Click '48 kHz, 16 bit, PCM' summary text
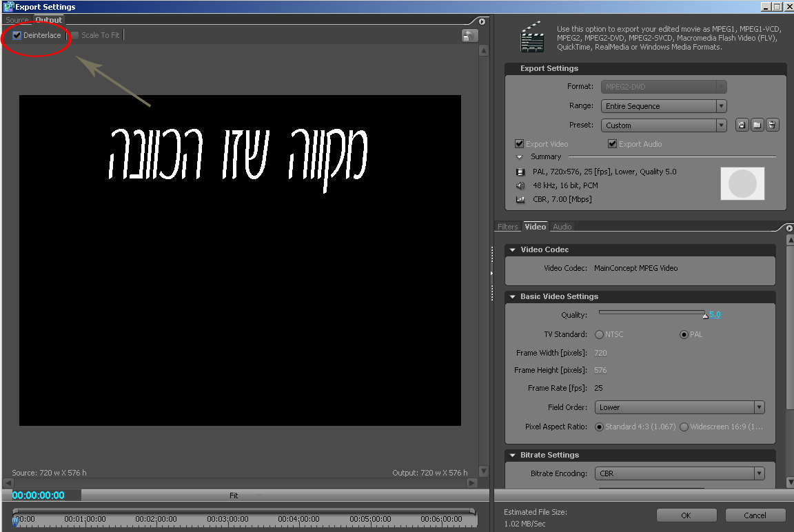794x532 pixels. pyautogui.click(x=565, y=186)
